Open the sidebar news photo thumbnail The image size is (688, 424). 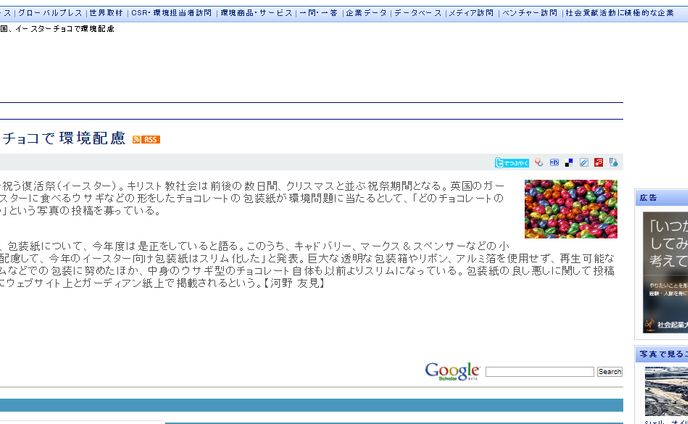[666, 391]
